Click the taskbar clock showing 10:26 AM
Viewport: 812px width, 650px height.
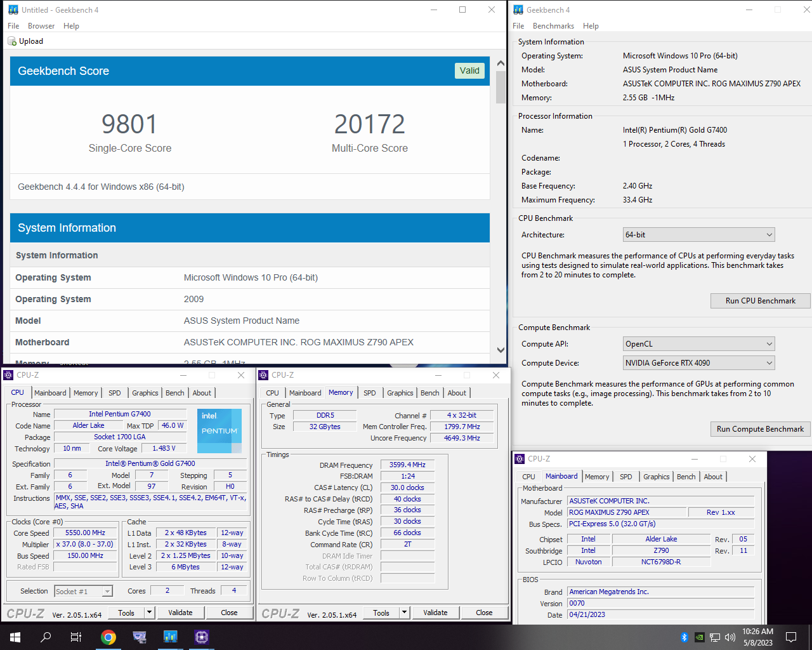coord(757,637)
